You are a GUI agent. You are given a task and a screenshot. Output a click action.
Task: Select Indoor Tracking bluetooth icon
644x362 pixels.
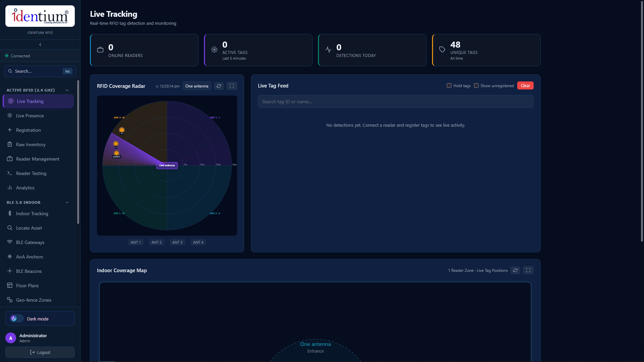(x=10, y=214)
